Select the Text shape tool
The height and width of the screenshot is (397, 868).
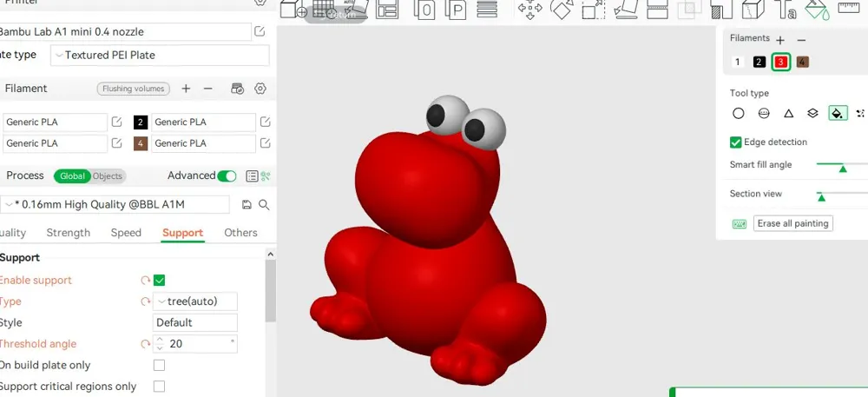pos(785,10)
